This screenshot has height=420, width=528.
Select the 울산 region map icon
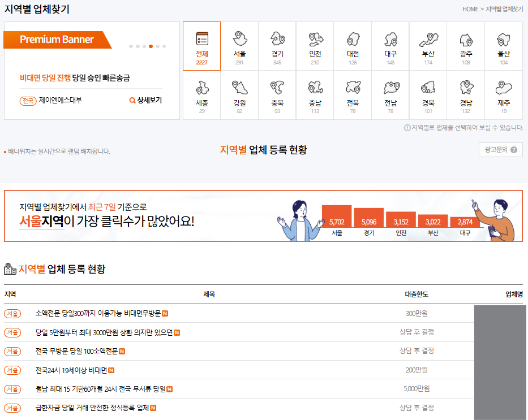click(503, 38)
